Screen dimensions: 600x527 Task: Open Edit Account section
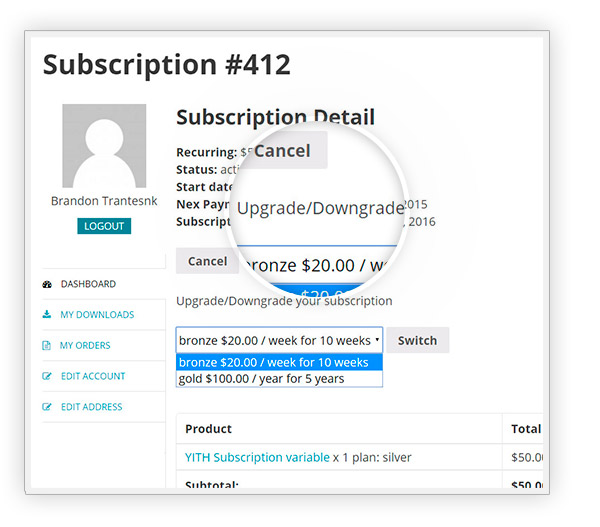(93, 376)
